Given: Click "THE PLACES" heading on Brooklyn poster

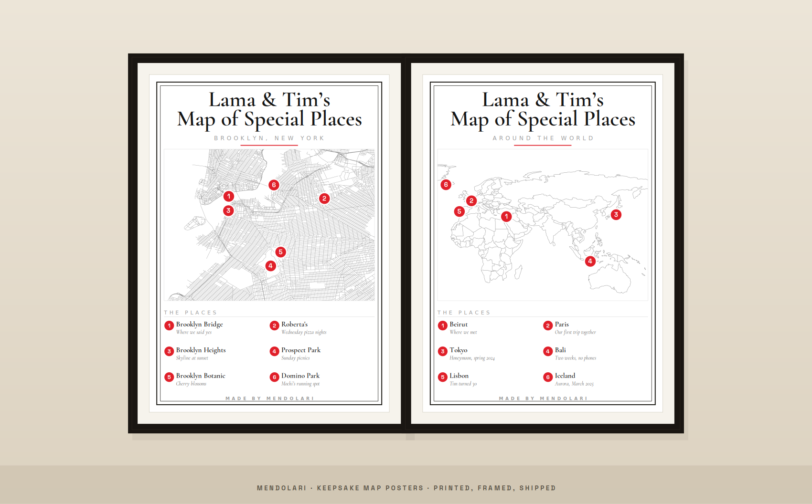Looking at the screenshot, I should pyautogui.click(x=191, y=313).
